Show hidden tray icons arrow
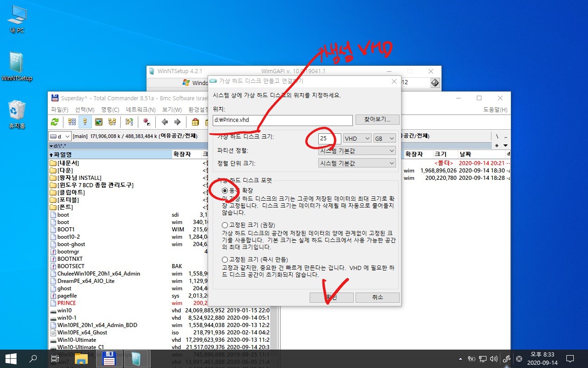588x368 pixels. 460,359
